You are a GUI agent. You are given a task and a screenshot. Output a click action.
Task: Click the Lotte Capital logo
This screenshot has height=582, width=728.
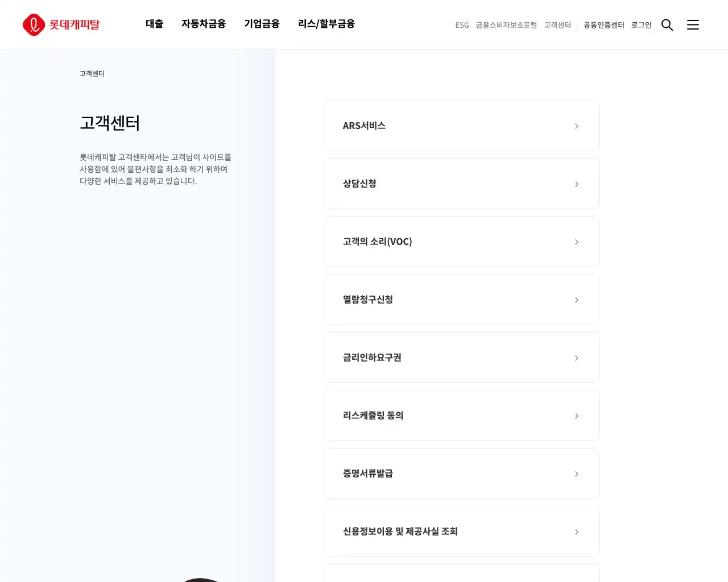[x=61, y=24]
